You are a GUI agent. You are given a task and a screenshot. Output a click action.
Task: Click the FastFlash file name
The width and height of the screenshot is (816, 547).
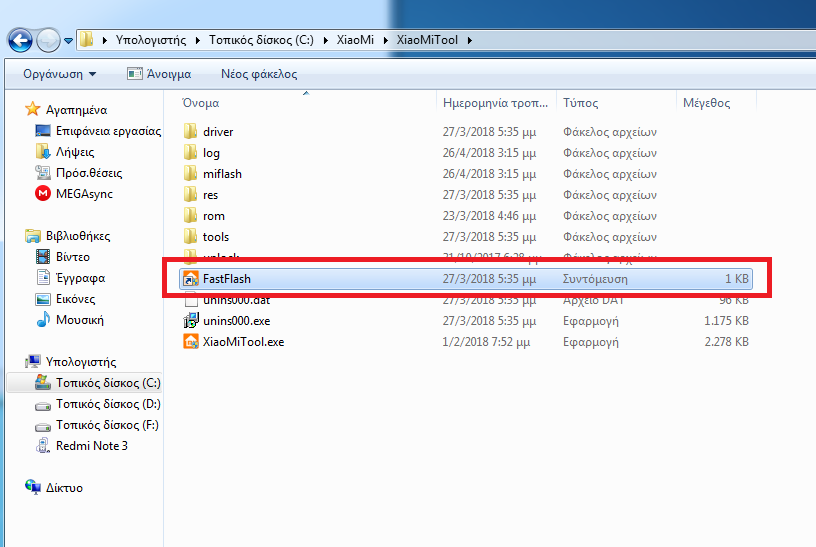[x=227, y=278]
